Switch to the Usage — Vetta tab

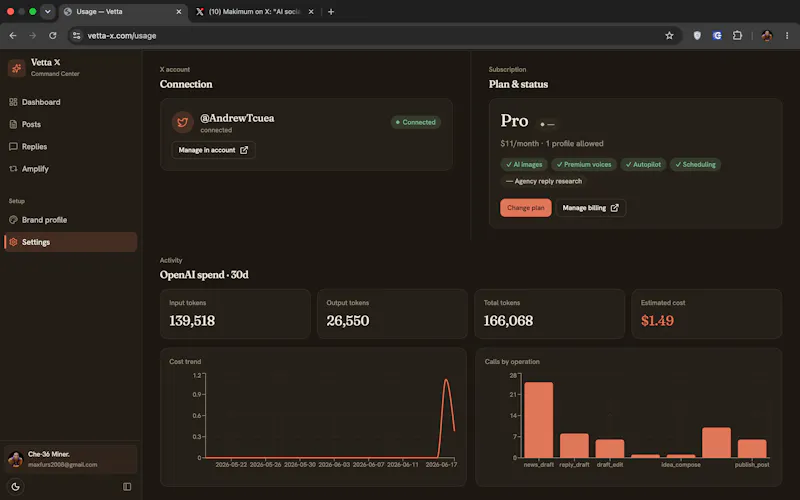(122, 12)
